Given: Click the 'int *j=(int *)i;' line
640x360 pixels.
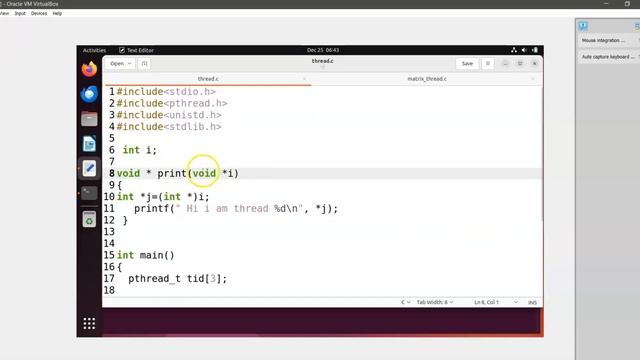Looking at the screenshot, I should (x=163, y=197).
